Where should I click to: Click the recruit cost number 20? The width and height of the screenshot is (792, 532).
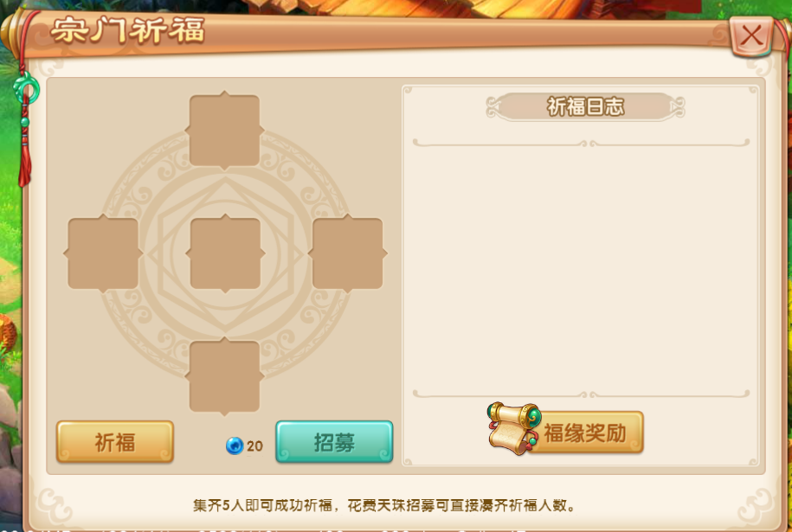254,446
